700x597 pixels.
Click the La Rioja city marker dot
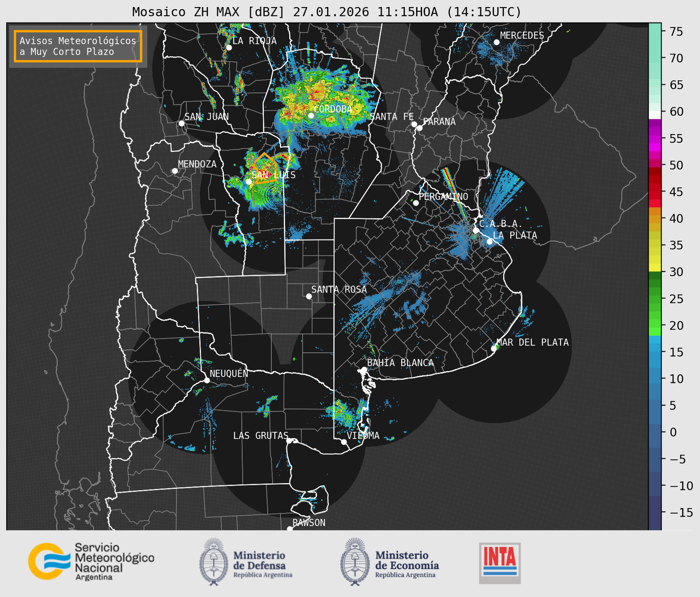pos(229,48)
